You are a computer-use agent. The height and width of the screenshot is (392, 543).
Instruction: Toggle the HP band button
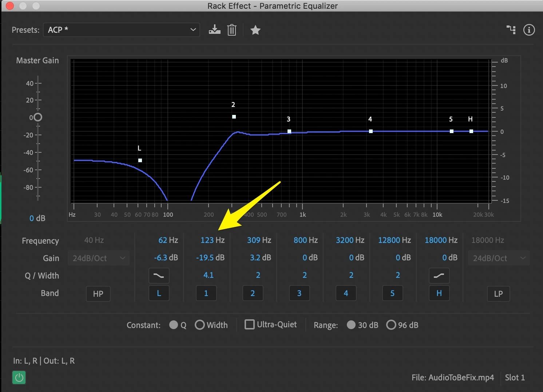98,294
